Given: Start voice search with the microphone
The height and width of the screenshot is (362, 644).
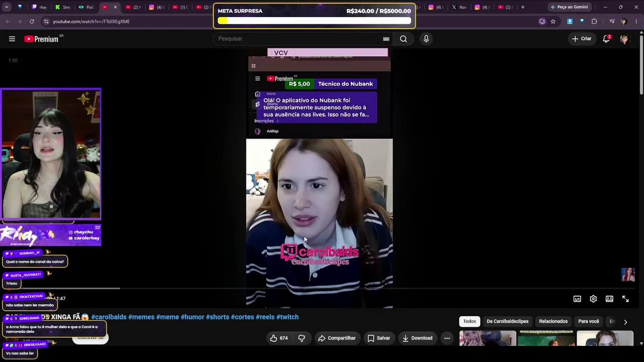Looking at the screenshot, I should tap(426, 39).
